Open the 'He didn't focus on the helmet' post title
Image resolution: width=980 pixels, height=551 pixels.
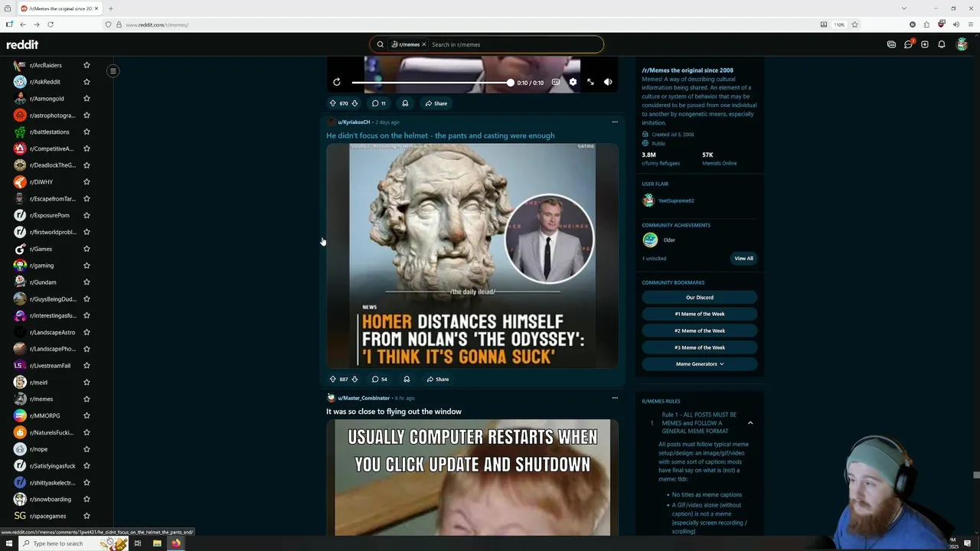tap(440, 135)
